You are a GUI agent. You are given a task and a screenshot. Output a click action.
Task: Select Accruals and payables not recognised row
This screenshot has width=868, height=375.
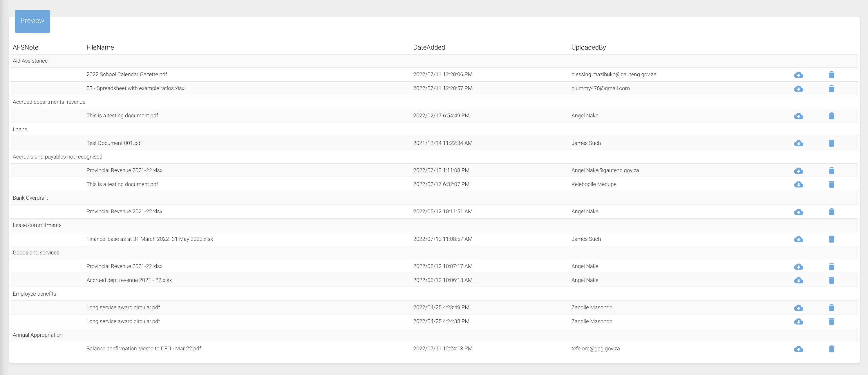(434, 157)
